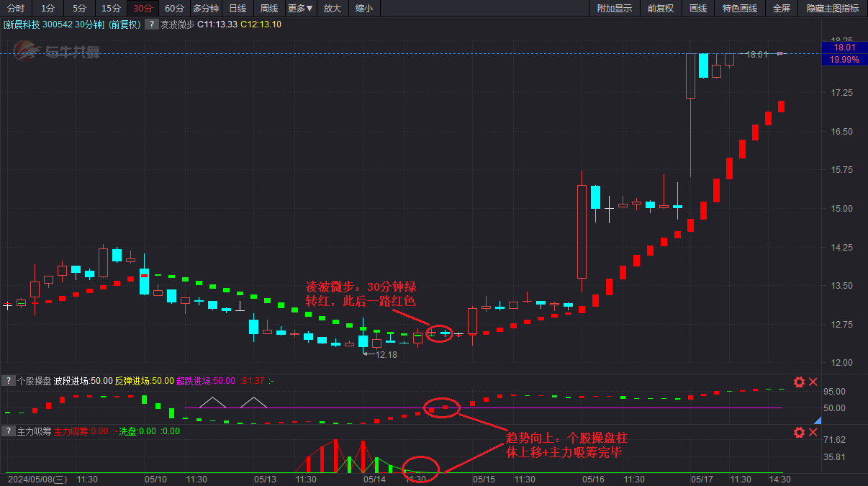Click the 超跌进场 value label
This screenshot has width=868, height=486.
[x=206, y=381]
